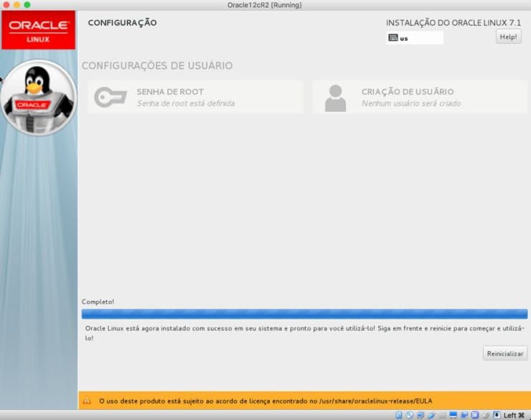Click the Left ⌘ host key indicator
This screenshot has height=420, width=531.
tap(514, 415)
